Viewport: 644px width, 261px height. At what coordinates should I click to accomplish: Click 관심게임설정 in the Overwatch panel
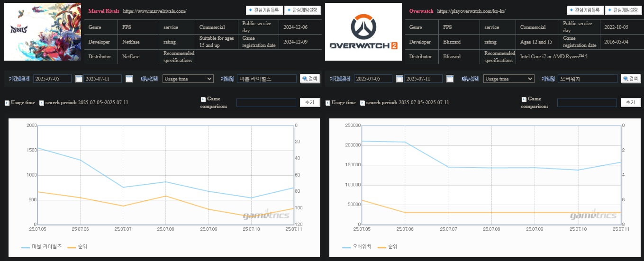click(x=624, y=10)
